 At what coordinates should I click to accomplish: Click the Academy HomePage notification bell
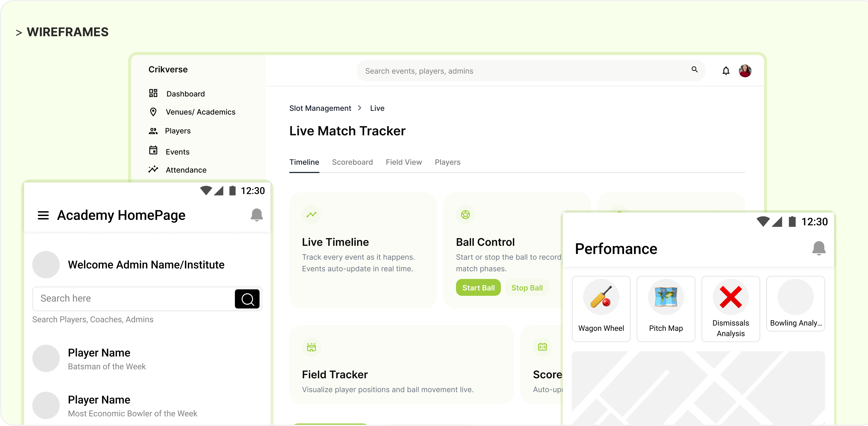click(256, 215)
